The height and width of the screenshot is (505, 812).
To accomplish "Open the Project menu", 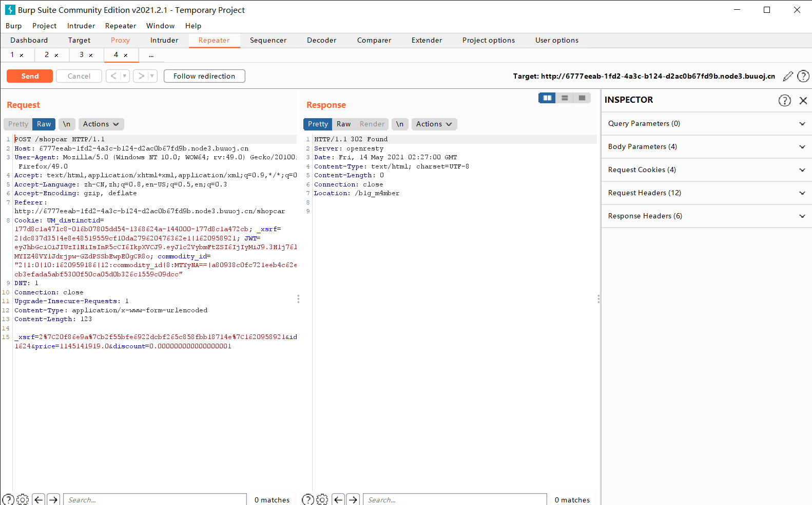I will click(x=45, y=26).
